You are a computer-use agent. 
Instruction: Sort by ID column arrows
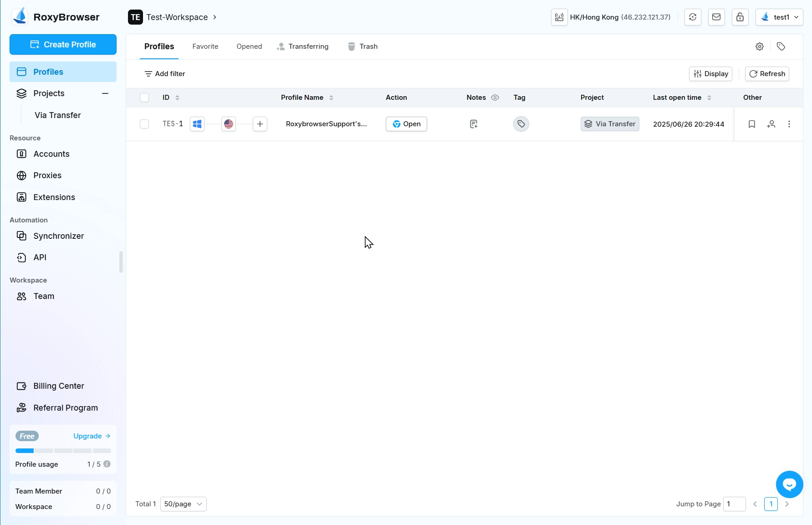(178, 98)
